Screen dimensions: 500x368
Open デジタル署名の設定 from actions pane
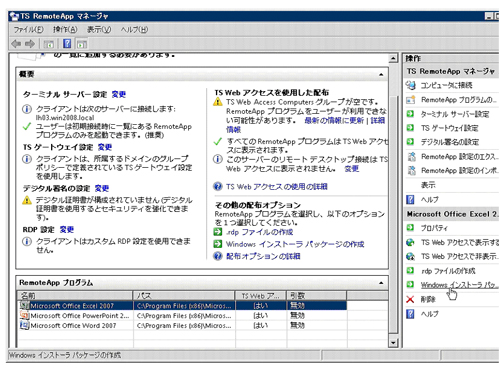point(450,142)
